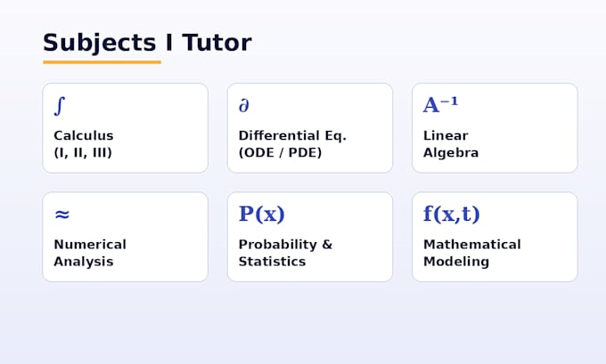The image size is (606, 364).
Task: Click the f(x,t) function icon
Action: coord(452,214)
